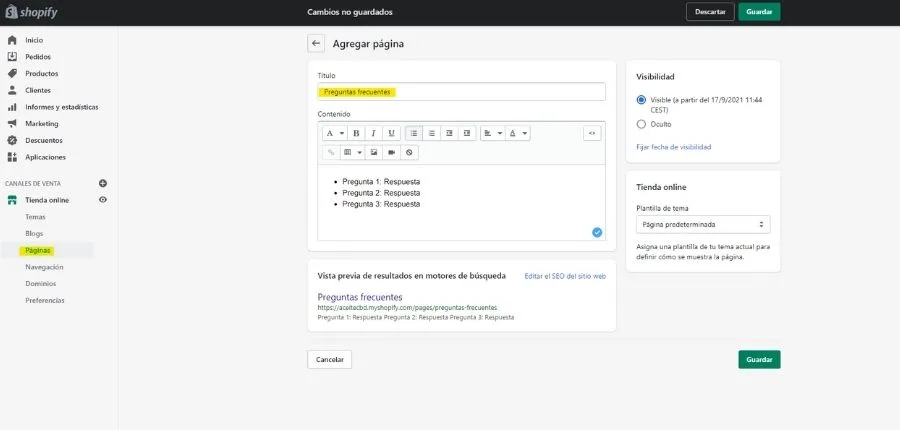Click the 'Pregunta 2: Respuesta' bullet line
900x430 pixels.
coord(381,193)
